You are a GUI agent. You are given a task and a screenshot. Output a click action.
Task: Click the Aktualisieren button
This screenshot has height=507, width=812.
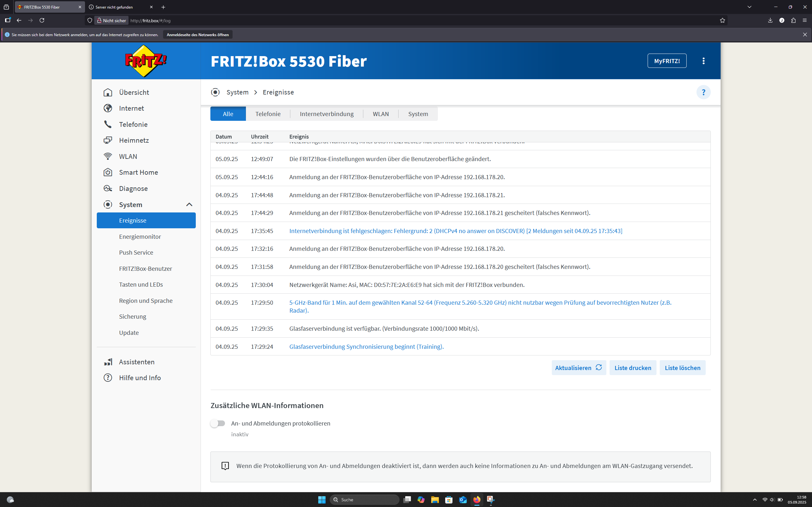(578, 368)
